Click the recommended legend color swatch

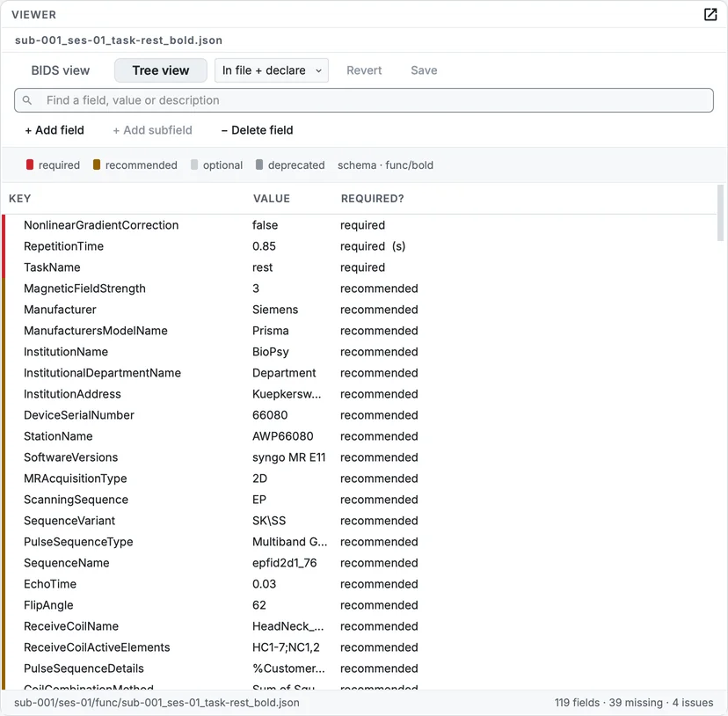tap(97, 165)
